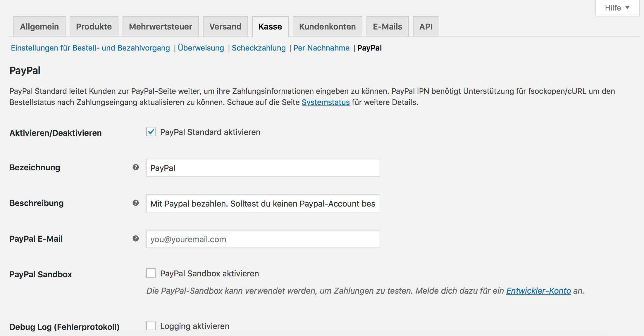644x336 pixels.
Task: Follow the Systemstatus link
Action: pos(326,102)
